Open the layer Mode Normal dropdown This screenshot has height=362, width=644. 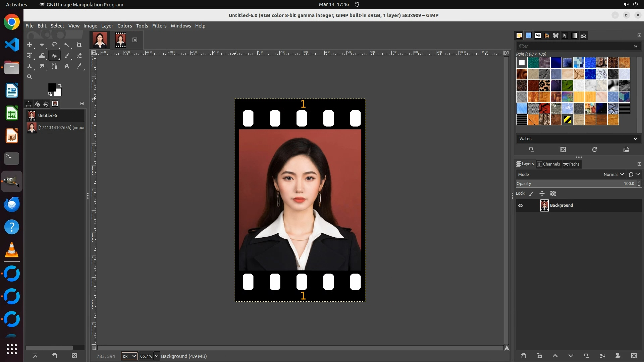613,174
